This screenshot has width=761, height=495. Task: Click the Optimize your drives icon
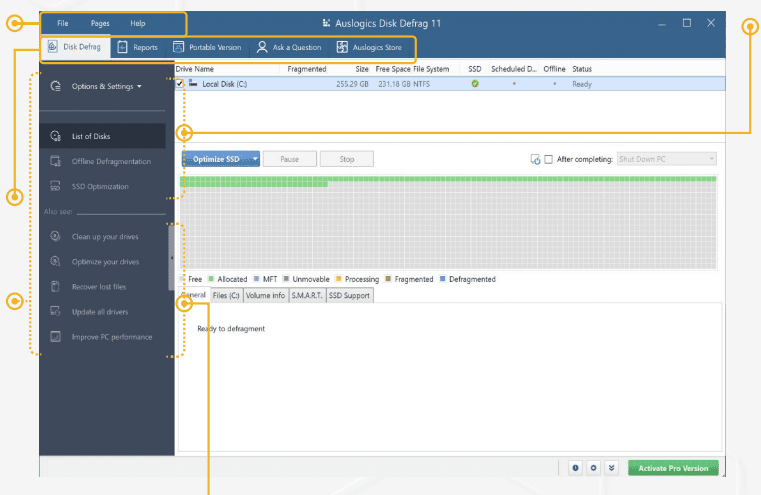tap(55, 262)
